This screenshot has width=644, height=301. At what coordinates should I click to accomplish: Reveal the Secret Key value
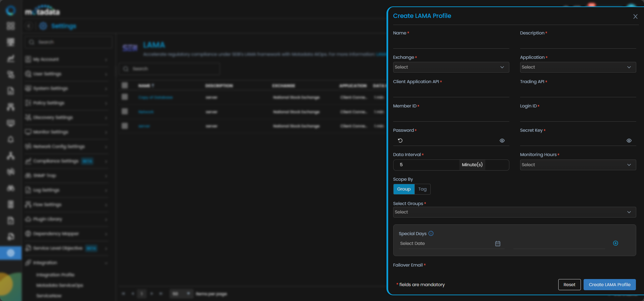click(629, 141)
